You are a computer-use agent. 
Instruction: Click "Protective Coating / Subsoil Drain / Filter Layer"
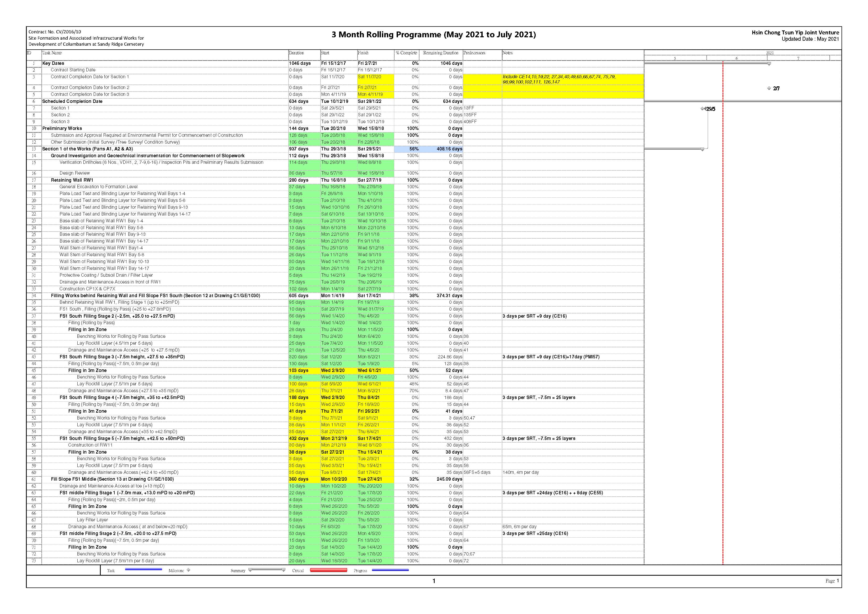click(x=106, y=275)
